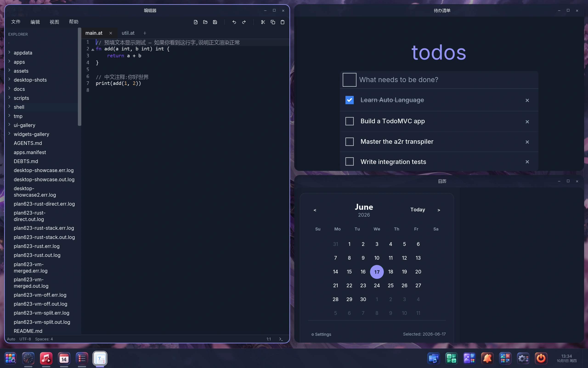Open the notification bell in the dock
The image size is (588, 368).
(487, 358)
